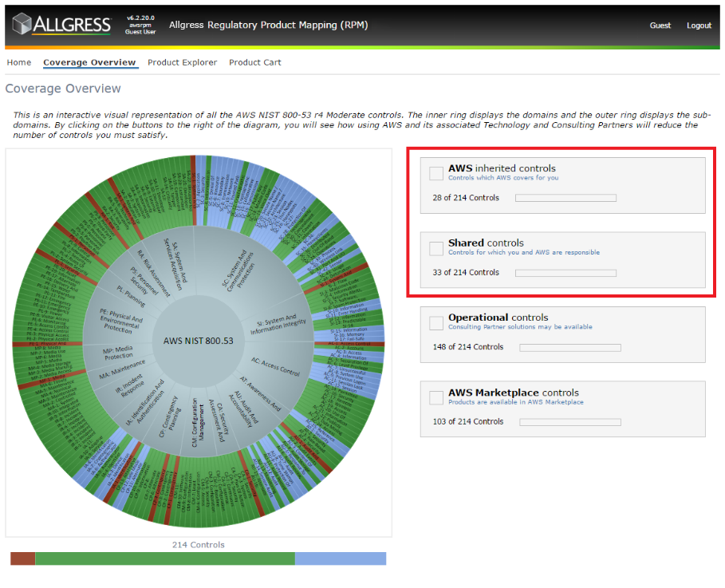The width and height of the screenshot is (725, 588).
Task: Click the AWS NIST 800.53 center circle
Action: point(199,341)
